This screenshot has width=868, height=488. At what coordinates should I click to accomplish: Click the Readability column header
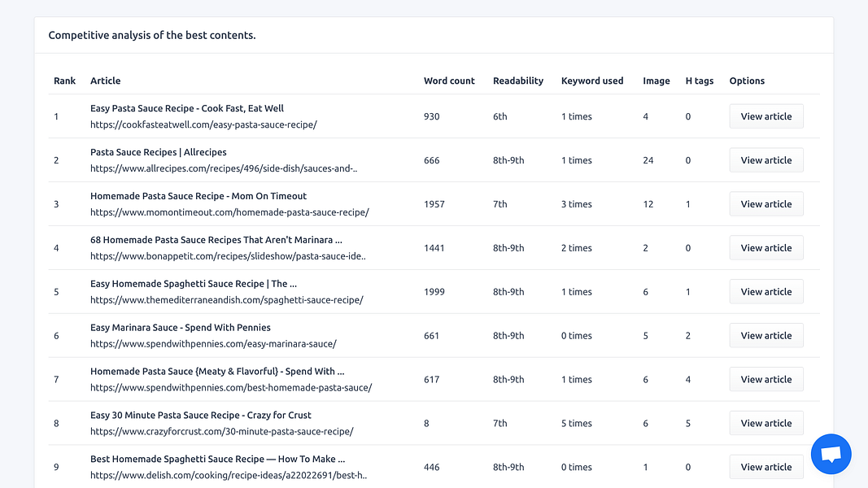click(518, 81)
